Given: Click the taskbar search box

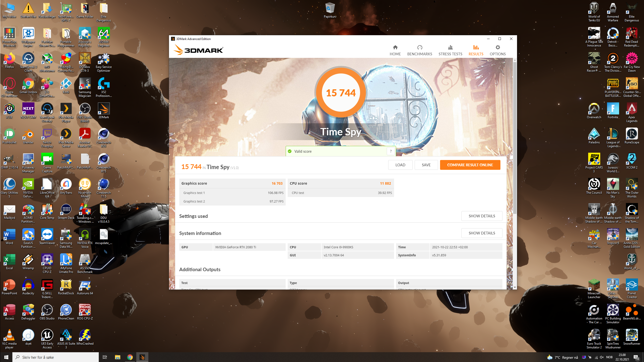Looking at the screenshot, I should [56, 357].
